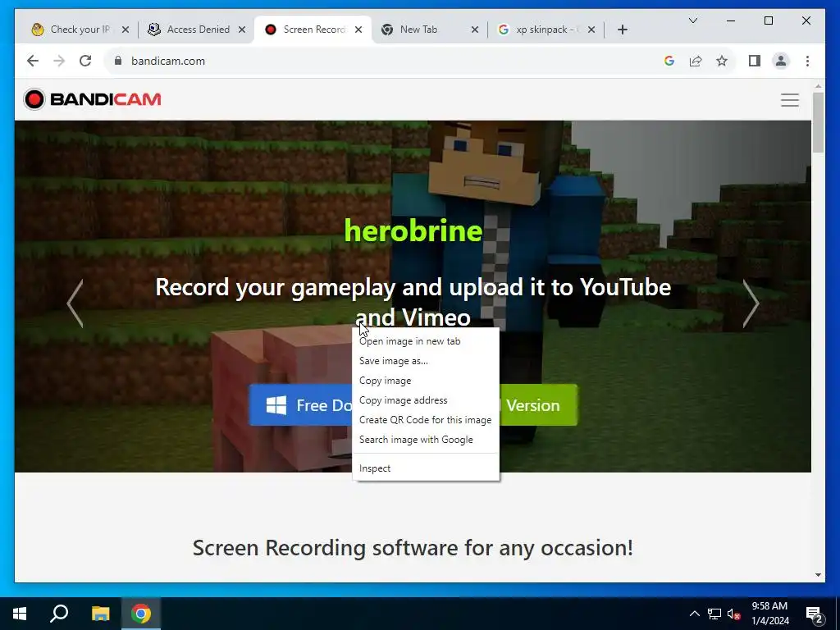Open the Chrome profile avatar
This screenshot has height=630, width=840.
click(781, 61)
